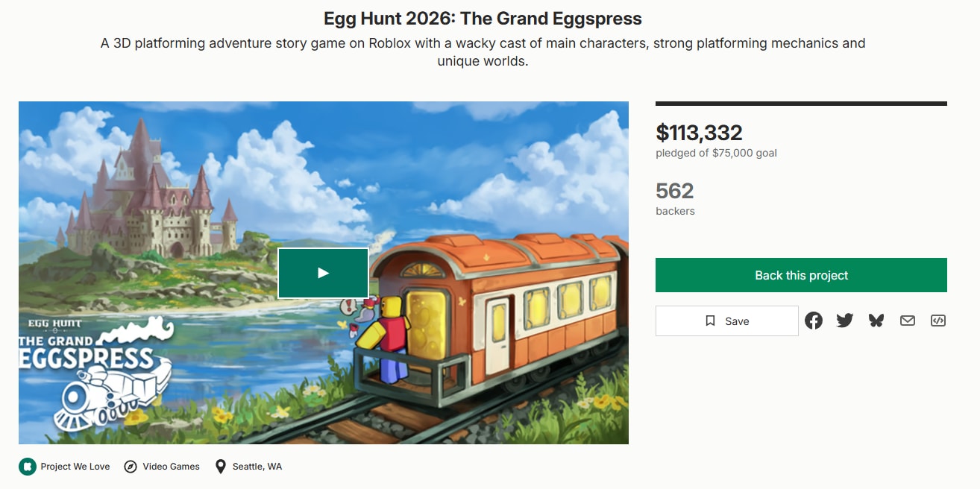Open the Project We Love link

point(75,467)
